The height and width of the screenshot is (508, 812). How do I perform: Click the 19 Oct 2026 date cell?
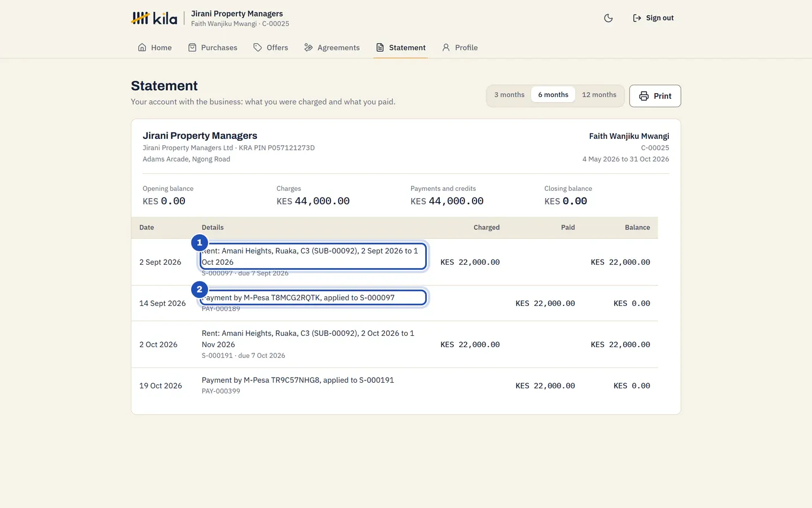(161, 386)
